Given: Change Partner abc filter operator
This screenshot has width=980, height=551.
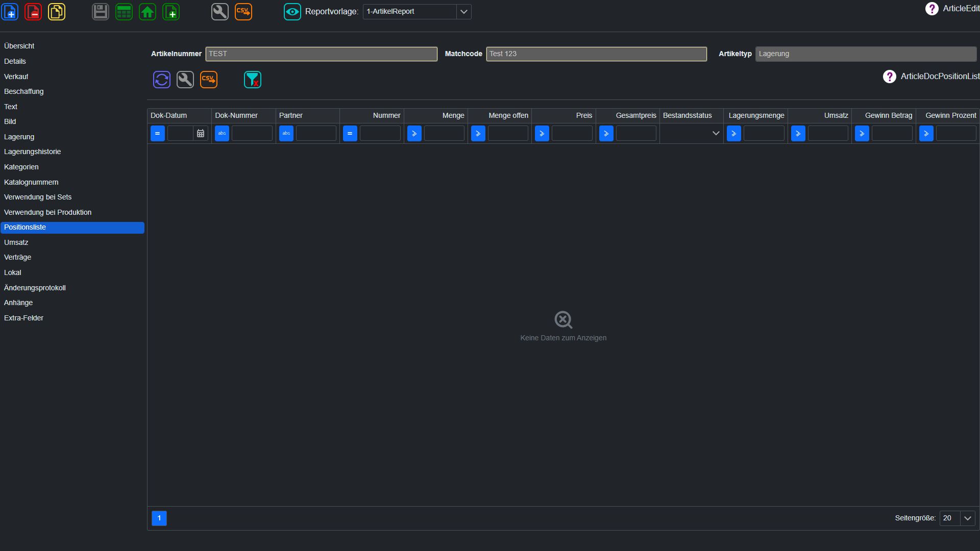Looking at the screenshot, I should pyautogui.click(x=286, y=133).
